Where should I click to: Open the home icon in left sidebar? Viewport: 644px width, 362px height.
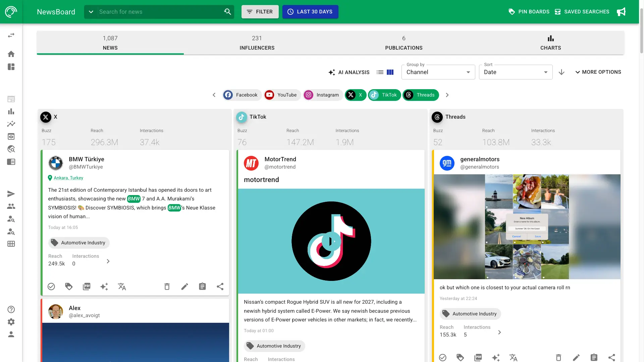tap(11, 54)
